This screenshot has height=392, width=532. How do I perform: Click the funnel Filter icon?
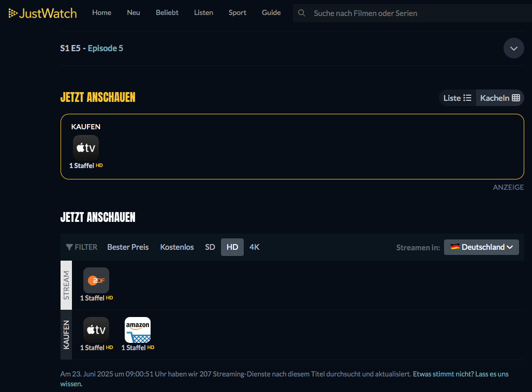69,247
